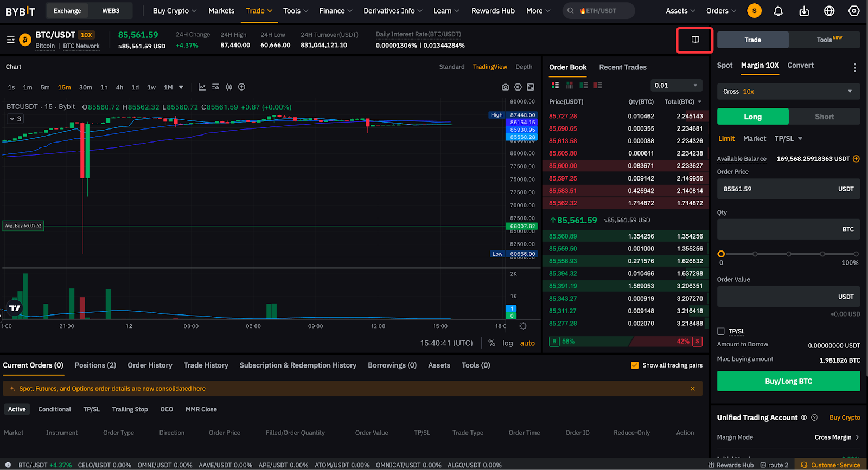868x470 pixels.
Task: Expand the order book 0.01 precision dropdown
Action: click(x=676, y=86)
